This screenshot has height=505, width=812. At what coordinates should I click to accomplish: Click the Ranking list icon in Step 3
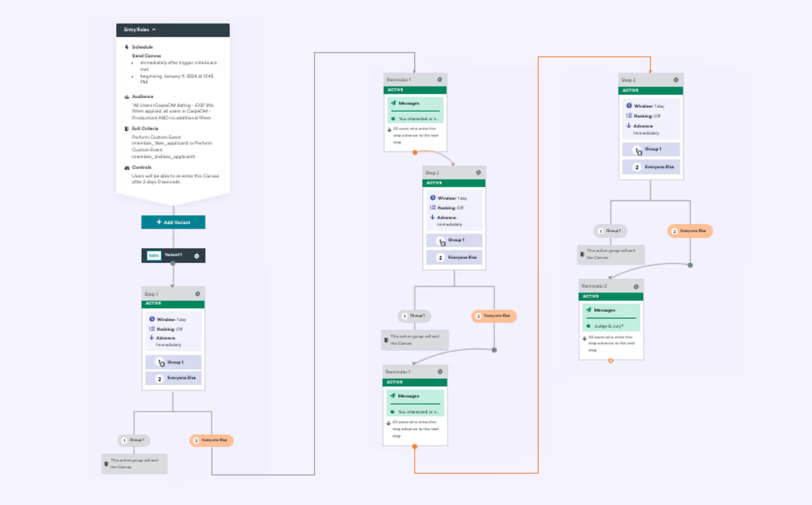(x=629, y=115)
